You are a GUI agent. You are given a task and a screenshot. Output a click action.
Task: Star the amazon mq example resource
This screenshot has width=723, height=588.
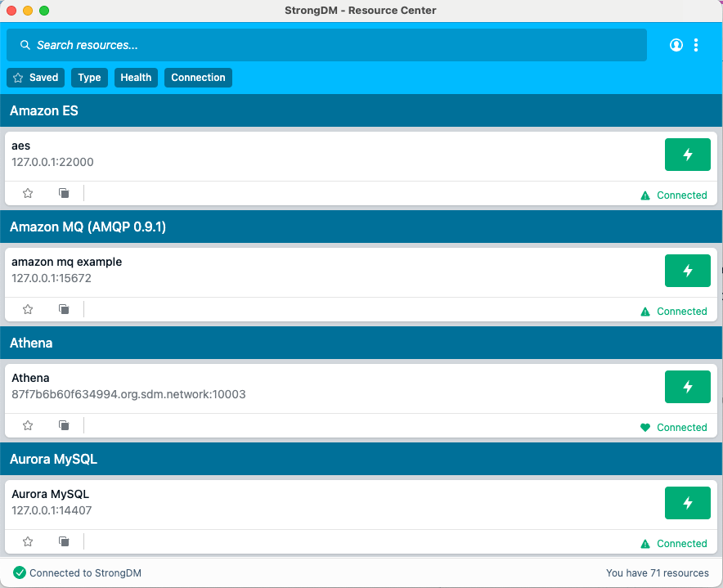(28, 309)
